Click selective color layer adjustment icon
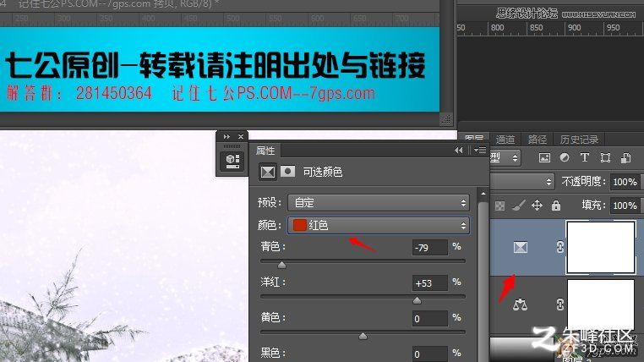The height and width of the screenshot is (362, 644). point(521,247)
